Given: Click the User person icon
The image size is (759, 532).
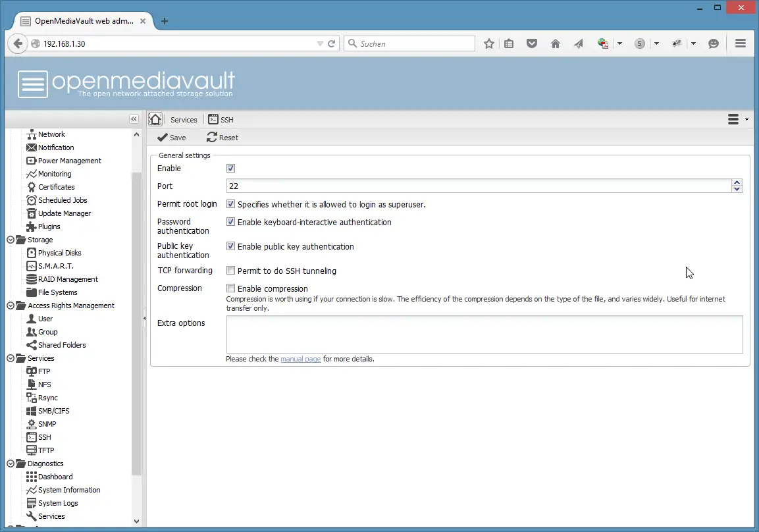Looking at the screenshot, I should (32, 319).
